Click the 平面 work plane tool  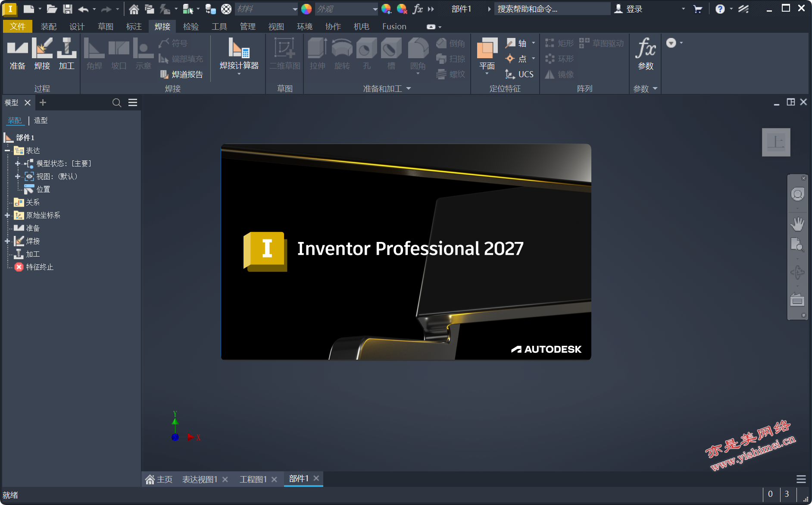click(x=487, y=53)
